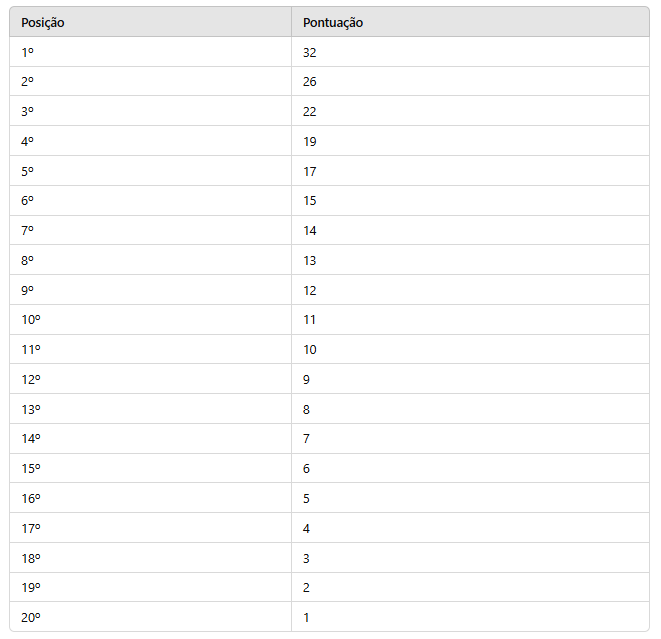Select the 1º position cell
The image size is (661, 639).
coord(27,52)
